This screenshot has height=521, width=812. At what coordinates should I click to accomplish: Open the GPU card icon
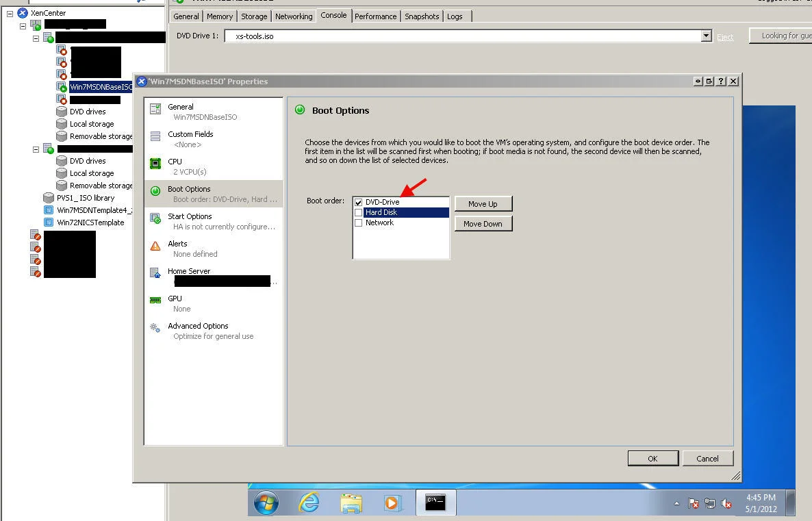(155, 300)
